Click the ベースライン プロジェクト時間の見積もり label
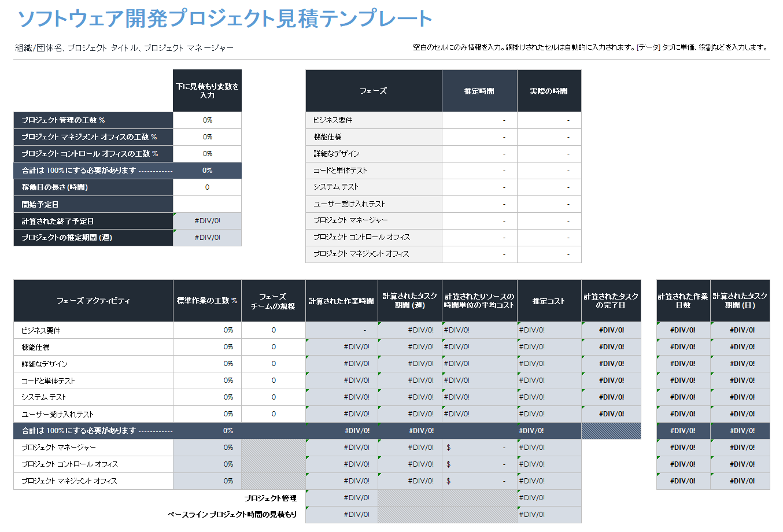Viewport: 783px width, 532px height. click(232, 515)
